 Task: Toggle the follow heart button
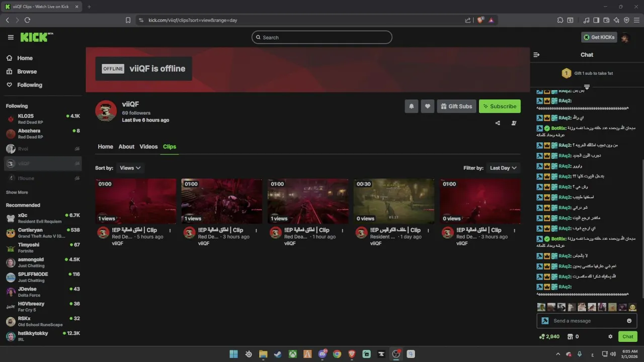427,106
